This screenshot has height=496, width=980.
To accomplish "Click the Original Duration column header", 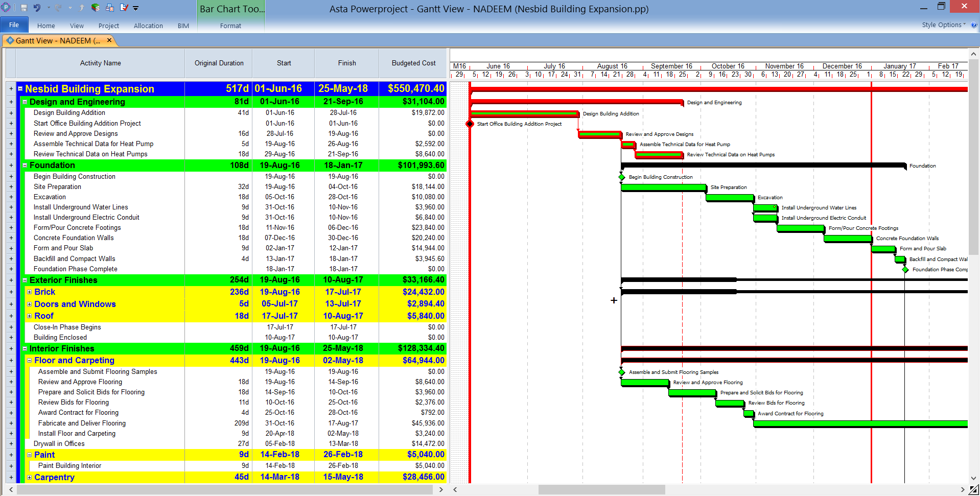I will (219, 63).
